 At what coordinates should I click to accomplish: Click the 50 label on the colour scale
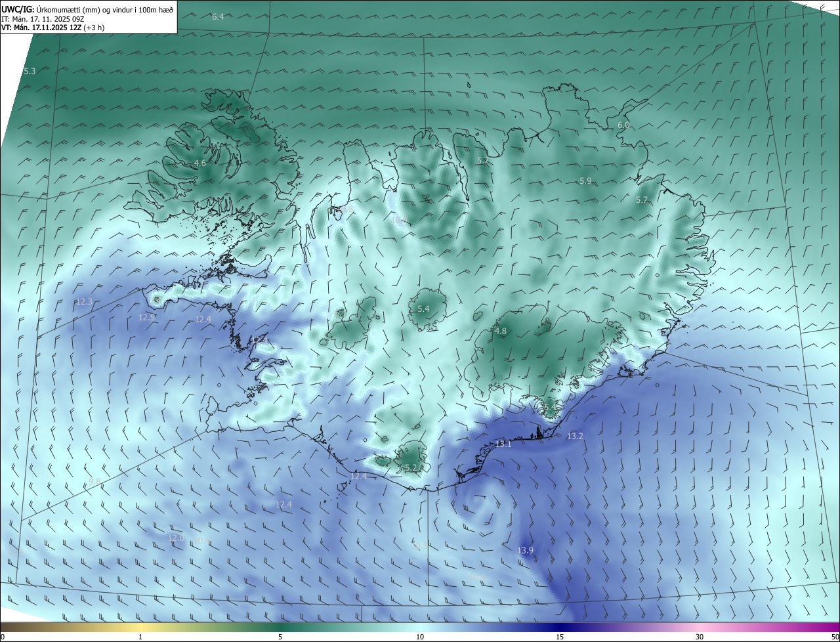(x=835, y=637)
